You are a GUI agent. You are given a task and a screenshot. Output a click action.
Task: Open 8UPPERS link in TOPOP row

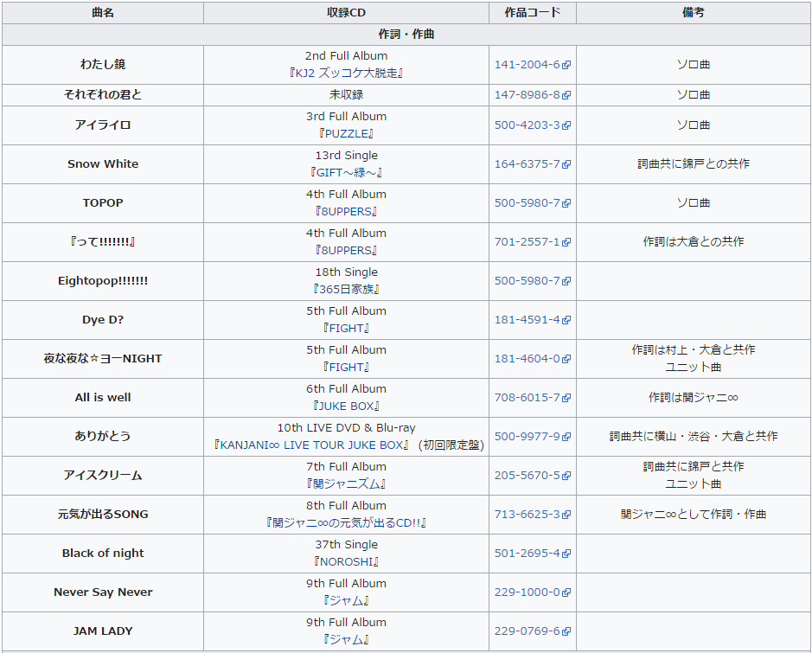click(x=346, y=211)
